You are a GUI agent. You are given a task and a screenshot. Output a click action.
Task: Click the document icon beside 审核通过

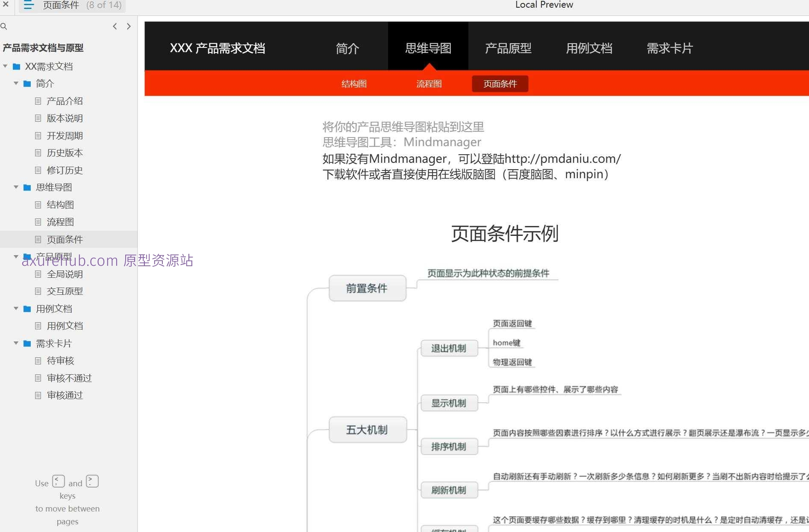point(38,395)
